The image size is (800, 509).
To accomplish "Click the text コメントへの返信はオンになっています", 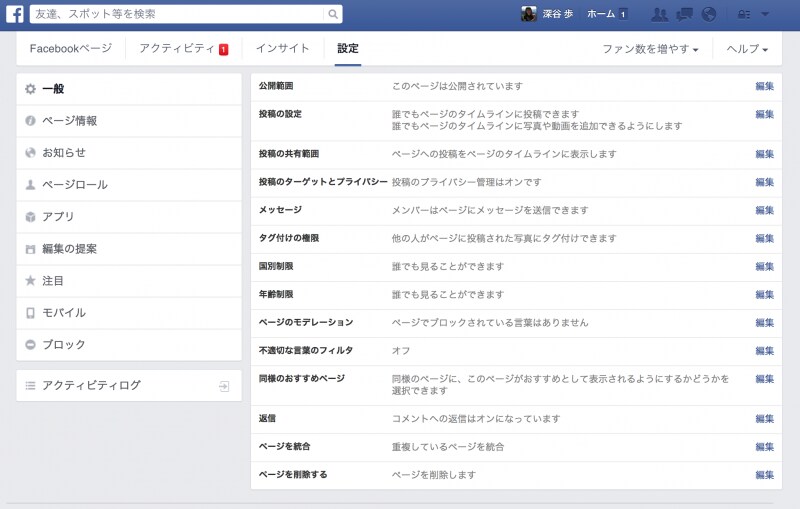I will (x=476, y=419).
